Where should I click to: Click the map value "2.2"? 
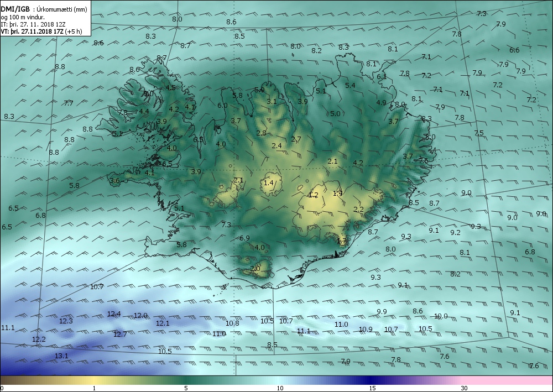359,209
